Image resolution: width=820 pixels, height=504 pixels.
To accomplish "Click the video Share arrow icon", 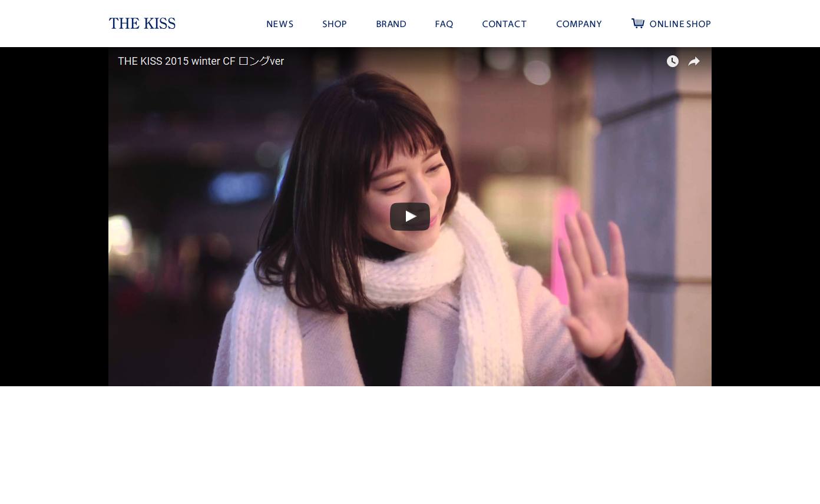I will (x=694, y=61).
